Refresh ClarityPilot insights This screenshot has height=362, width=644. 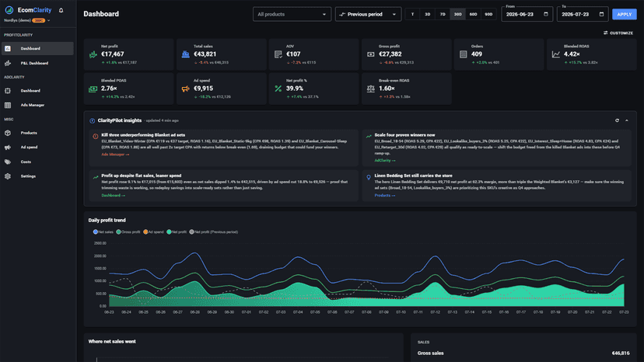[x=617, y=120]
